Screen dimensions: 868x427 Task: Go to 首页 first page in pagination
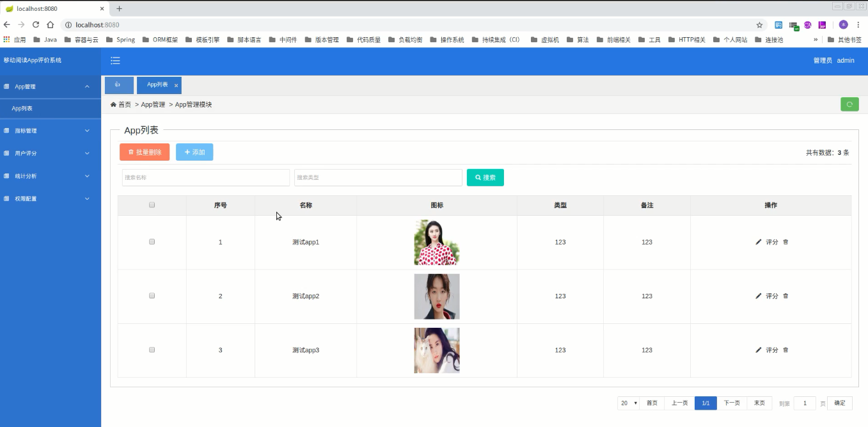coord(652,403)
